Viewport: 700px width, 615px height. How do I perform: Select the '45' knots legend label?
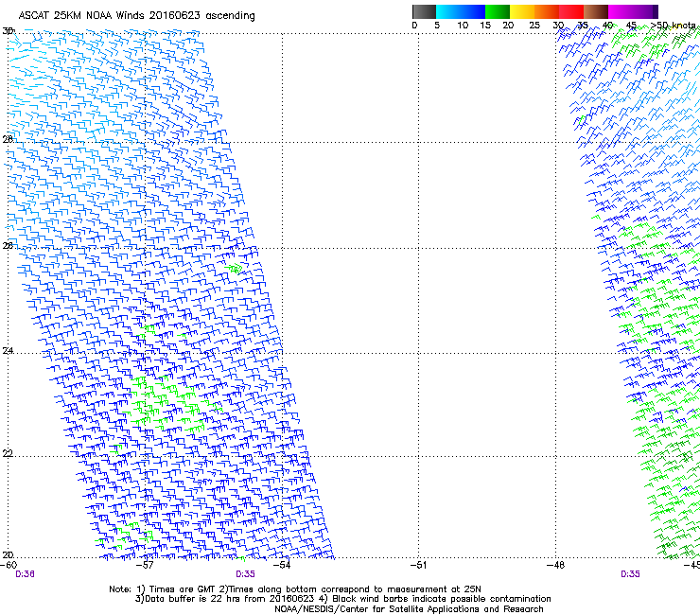(631, 26)
